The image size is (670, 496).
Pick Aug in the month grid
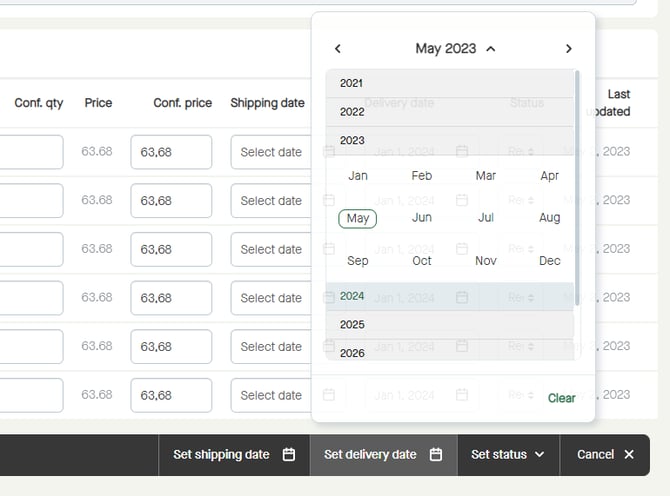click(x=549, y=218)
